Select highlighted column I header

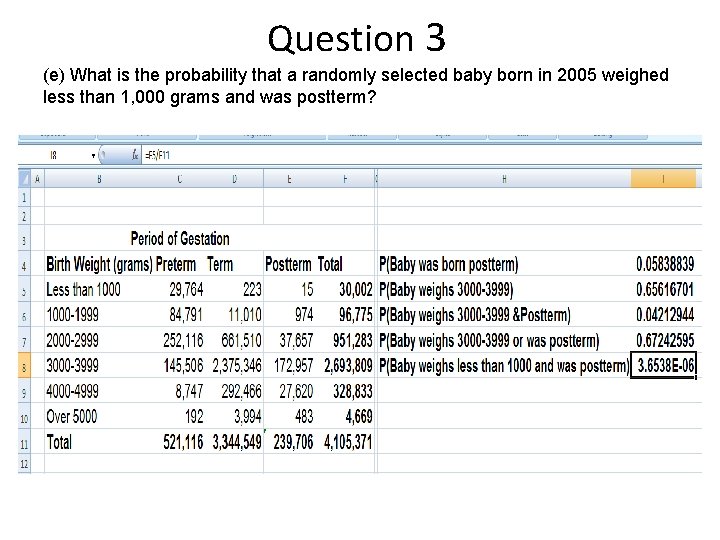point(664,179)
